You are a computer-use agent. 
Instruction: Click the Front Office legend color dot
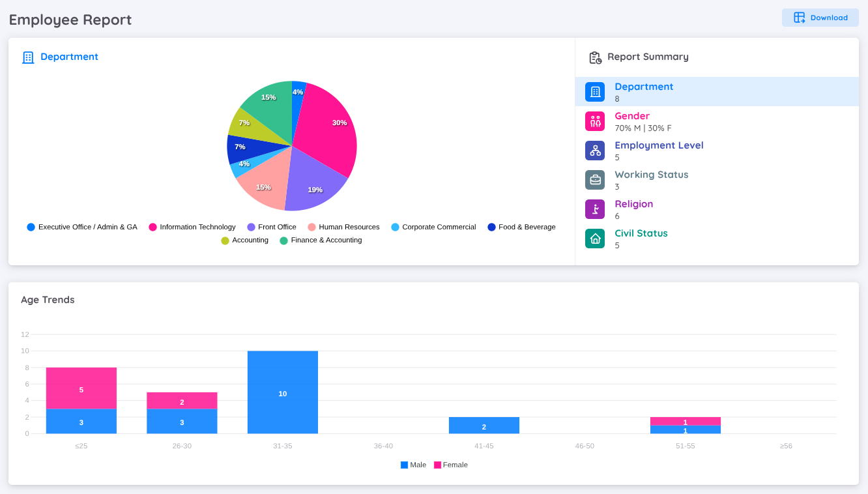click(x=250, y=227)
